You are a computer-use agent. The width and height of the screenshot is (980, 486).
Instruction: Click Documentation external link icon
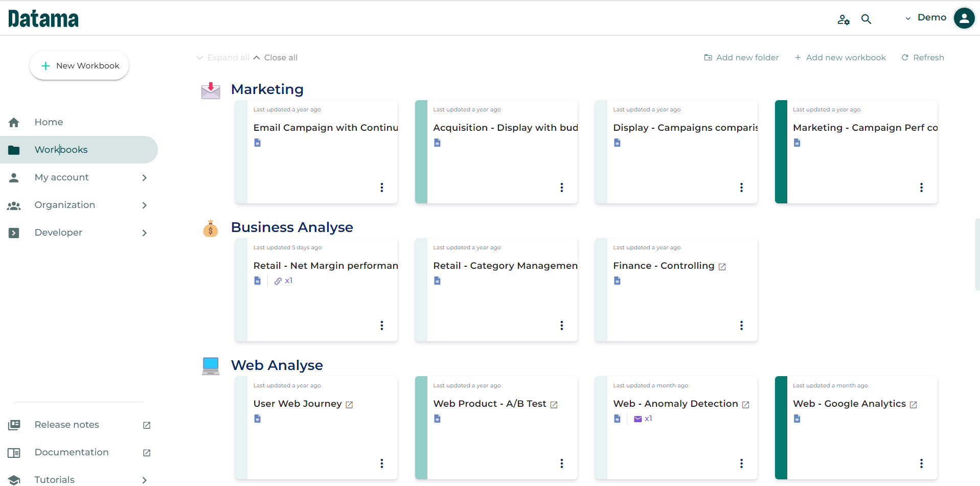point(147,453)
